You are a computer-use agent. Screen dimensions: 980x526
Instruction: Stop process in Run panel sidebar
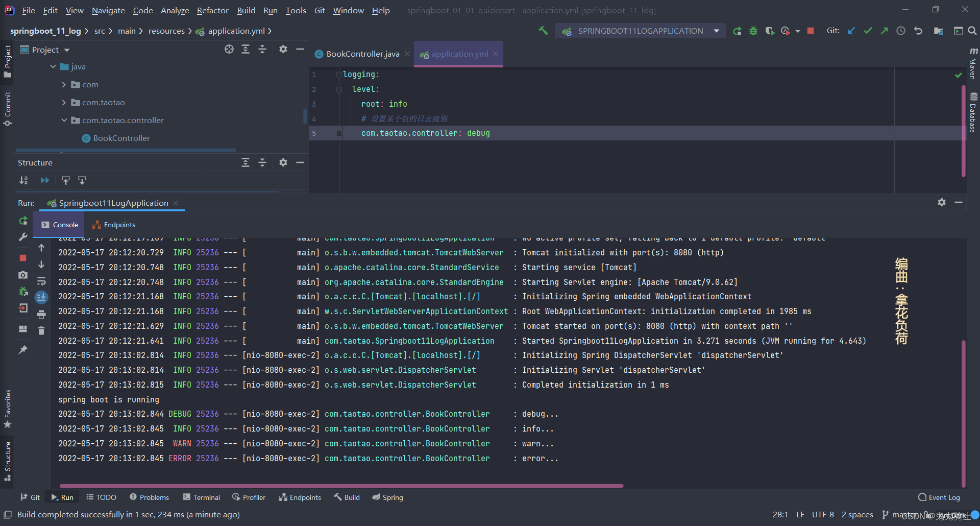(23, 258)
